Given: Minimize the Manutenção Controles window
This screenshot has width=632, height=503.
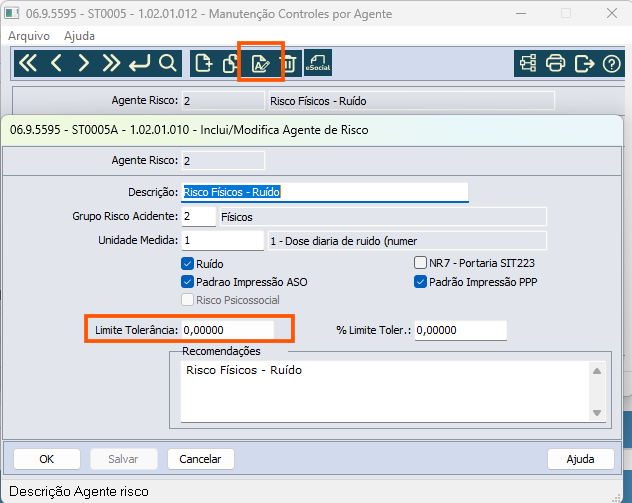Looking at the screenshot, I should (521, 13).
